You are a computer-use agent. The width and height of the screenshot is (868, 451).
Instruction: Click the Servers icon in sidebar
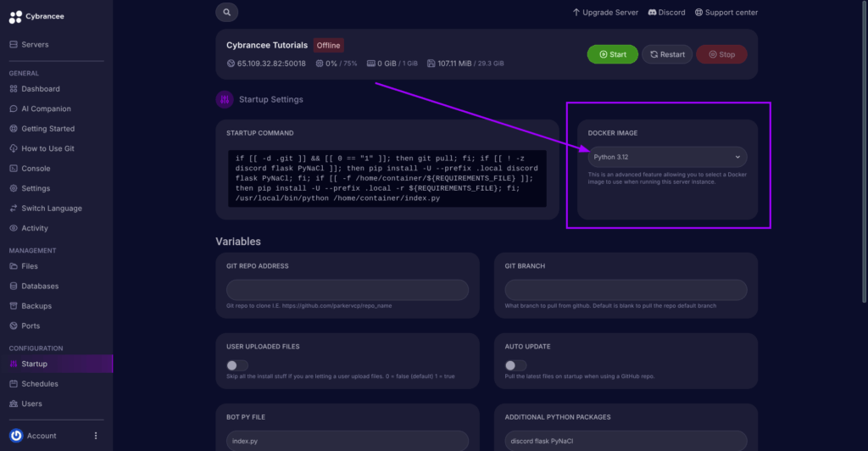(14, 44)
